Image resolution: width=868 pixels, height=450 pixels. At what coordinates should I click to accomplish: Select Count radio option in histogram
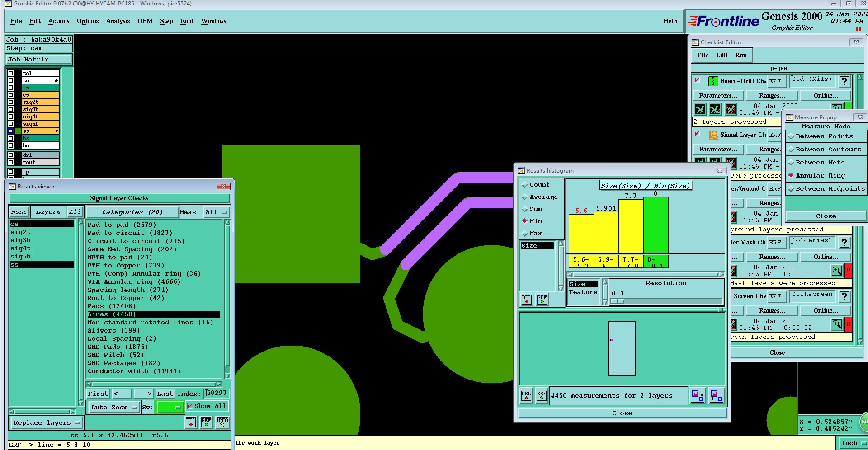(x=525, y=185)
